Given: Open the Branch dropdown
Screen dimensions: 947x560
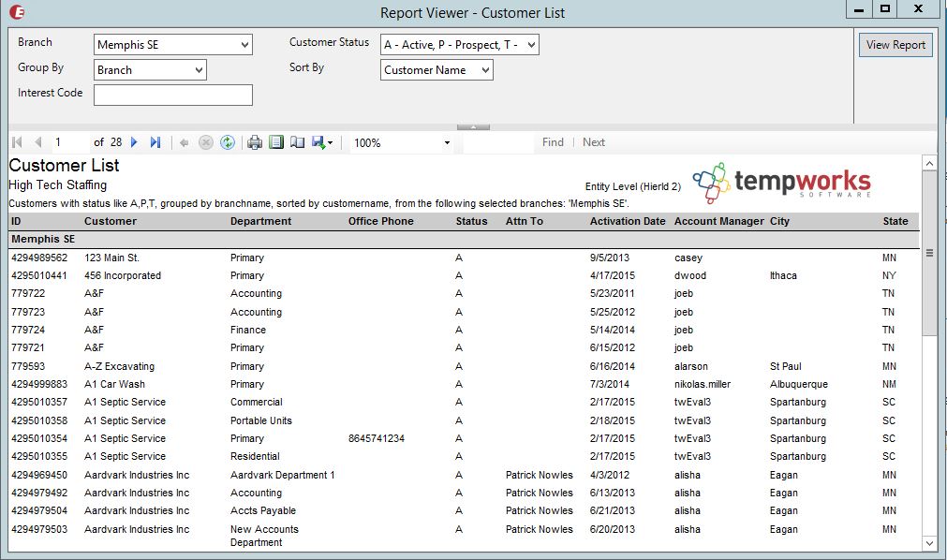Looking at the screenshot, I should click(244, 45).
